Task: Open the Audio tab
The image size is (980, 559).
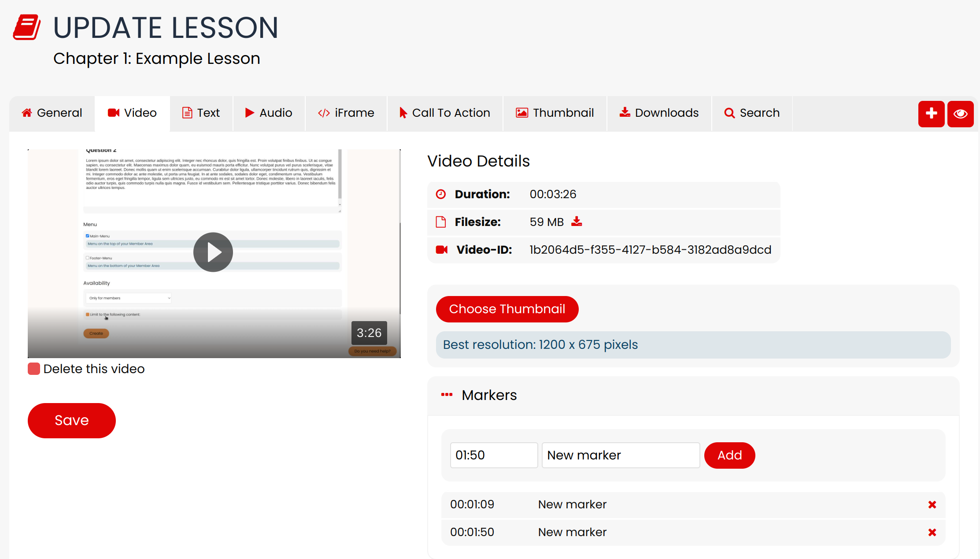Action: pos(269,113)
